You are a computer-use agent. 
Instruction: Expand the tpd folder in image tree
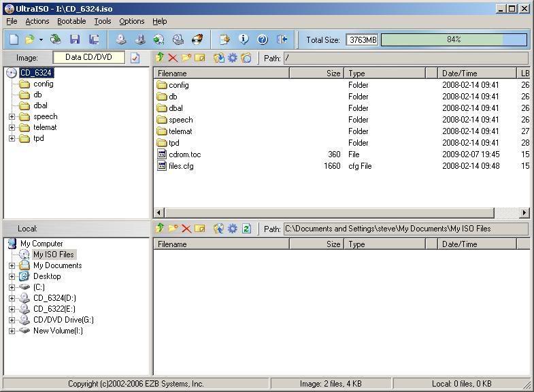click(x=12, y=139)
